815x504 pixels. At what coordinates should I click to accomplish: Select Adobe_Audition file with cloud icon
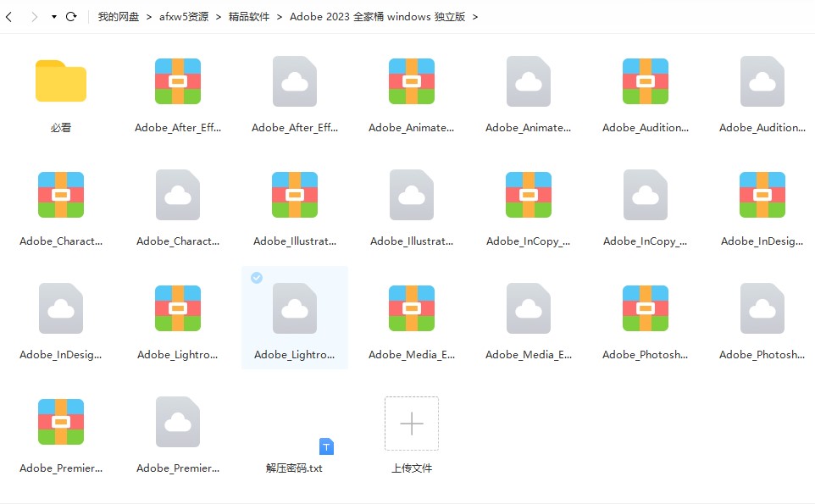[762, 81]
